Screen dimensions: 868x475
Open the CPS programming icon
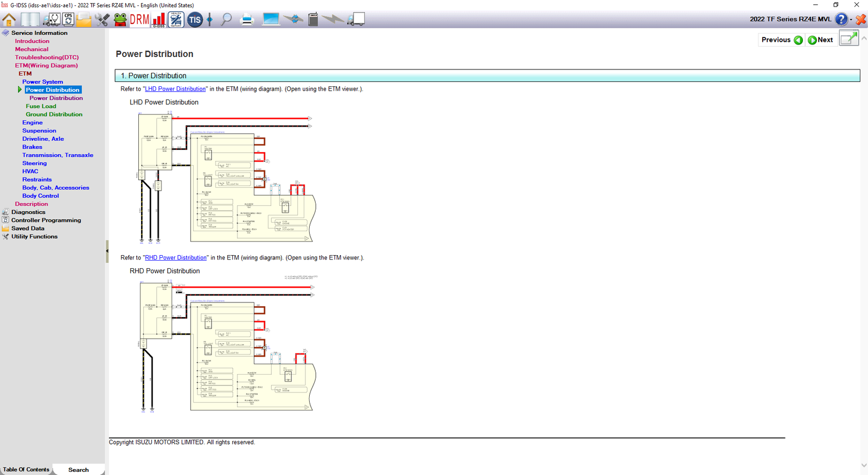point(68,20)
